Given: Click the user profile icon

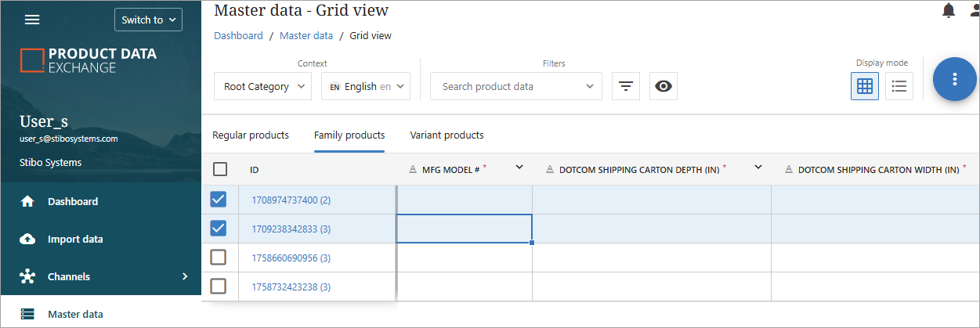Looking at the screenshot, I should click(974, 10).
